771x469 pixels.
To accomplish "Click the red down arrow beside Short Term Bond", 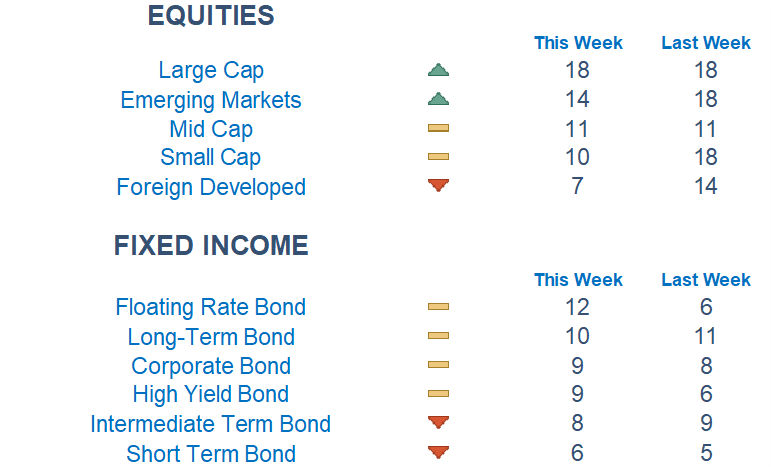I will [x=438, y=453].
